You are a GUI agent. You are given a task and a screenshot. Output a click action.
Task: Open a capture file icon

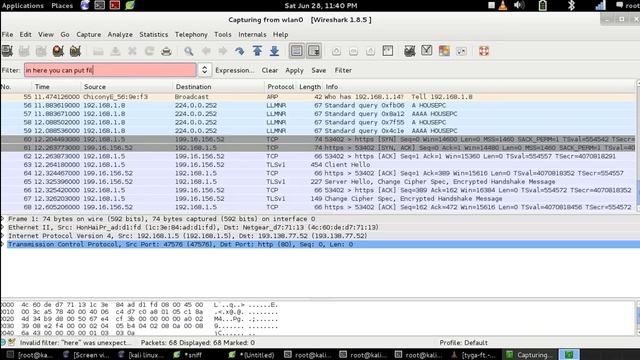coord(98,51)
